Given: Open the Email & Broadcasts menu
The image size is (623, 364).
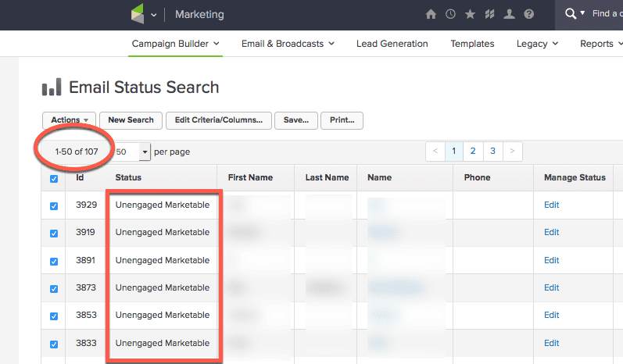Looking at the screenshot, I should pos(288,44).
